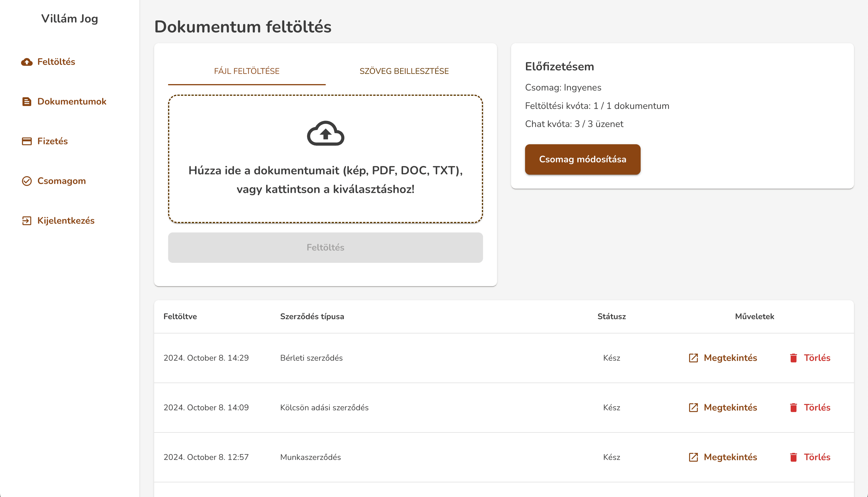Click the Státusz column header
This screenshot has height=497, width=868.
pos(611,317)
